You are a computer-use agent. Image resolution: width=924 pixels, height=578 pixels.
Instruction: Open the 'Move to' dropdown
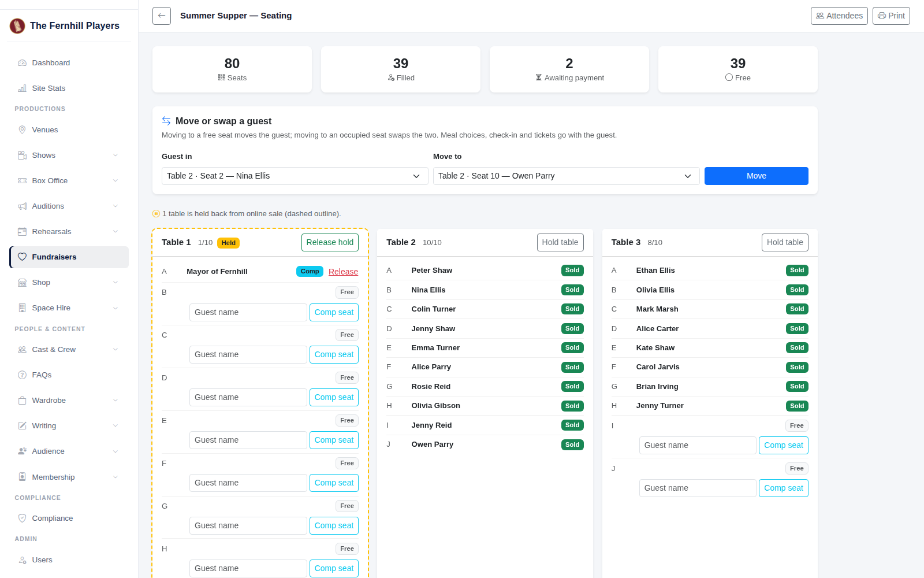[x=566, y=176]
